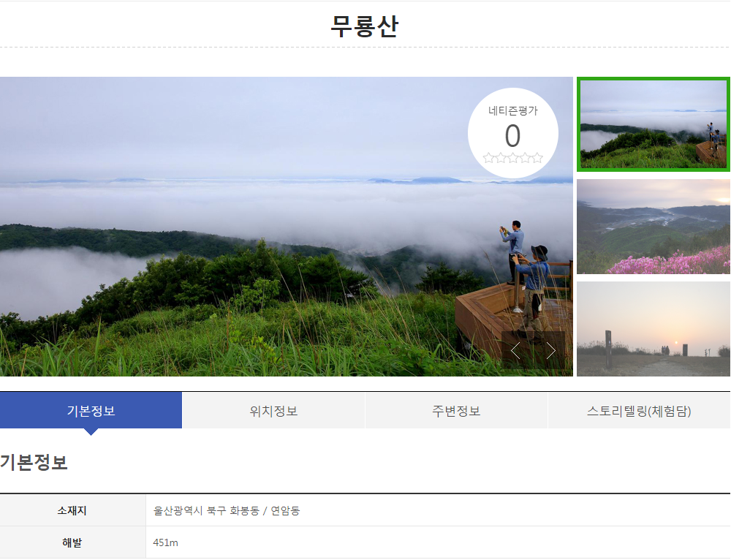Image resolution: width=731 pixels, height=560 pixels.
Task: Select the pink azalea flowers thumbnail
Action: (653, 227)
